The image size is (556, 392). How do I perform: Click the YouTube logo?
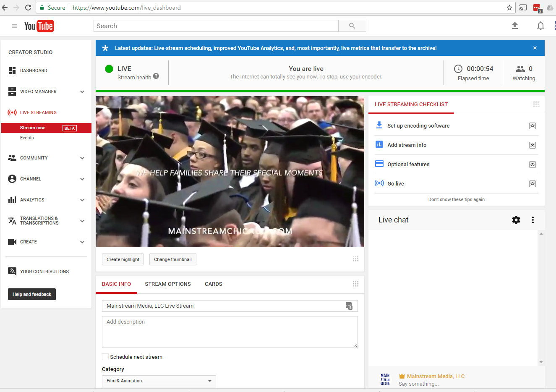point(39,26)
